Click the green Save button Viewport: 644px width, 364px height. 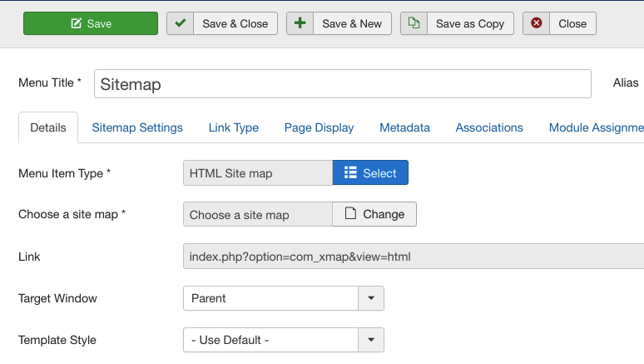click(x=90, y=23)
